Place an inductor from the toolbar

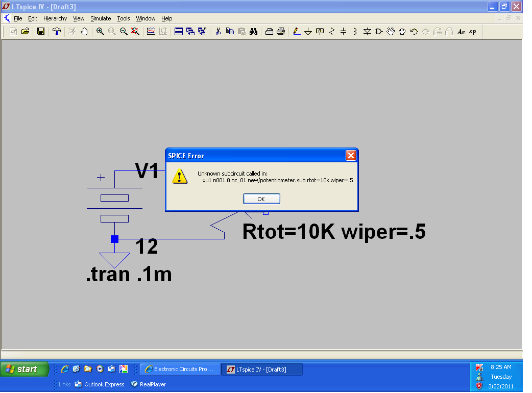coord(355,32)
